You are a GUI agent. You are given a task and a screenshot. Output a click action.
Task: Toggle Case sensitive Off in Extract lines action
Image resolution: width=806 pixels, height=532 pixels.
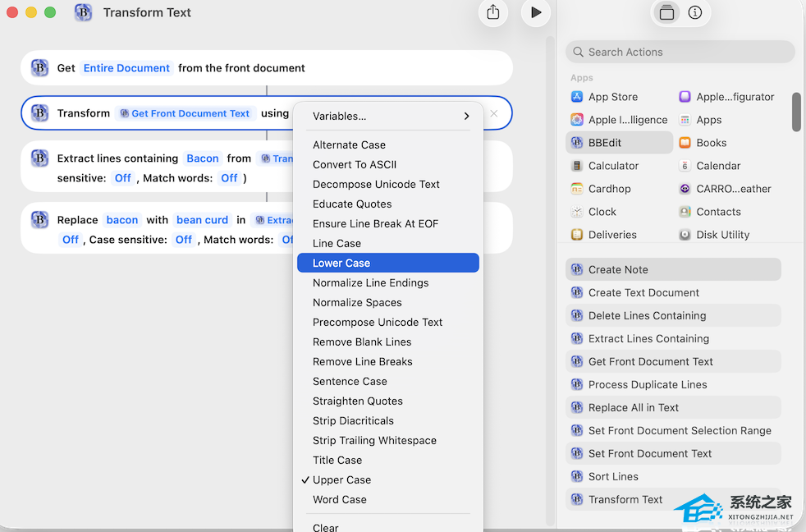pos(123,178)
